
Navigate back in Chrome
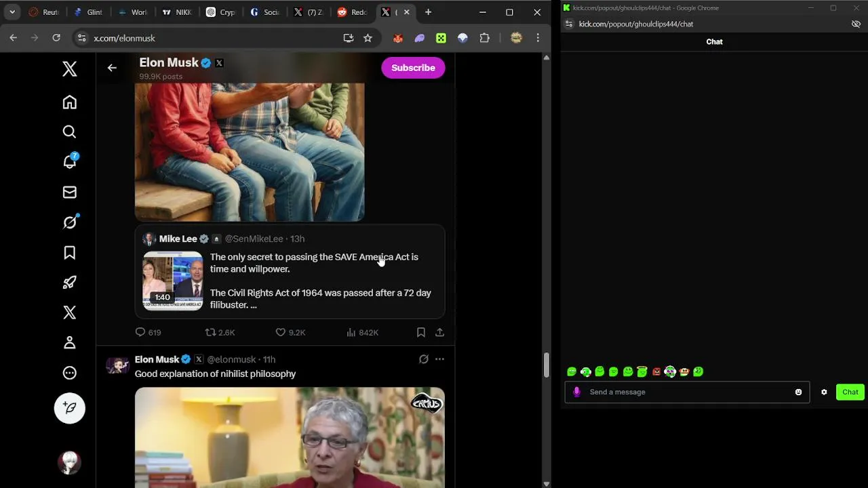point(13,38)
